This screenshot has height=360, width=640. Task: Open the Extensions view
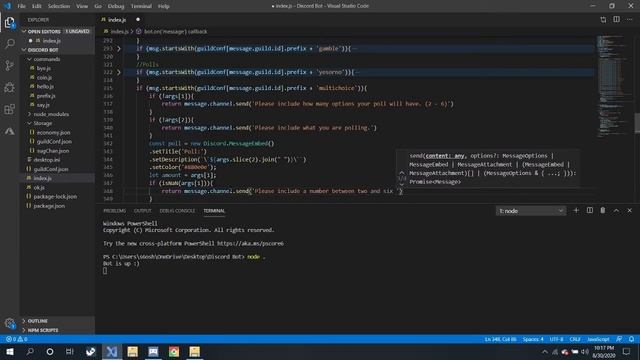click(9, 109)
